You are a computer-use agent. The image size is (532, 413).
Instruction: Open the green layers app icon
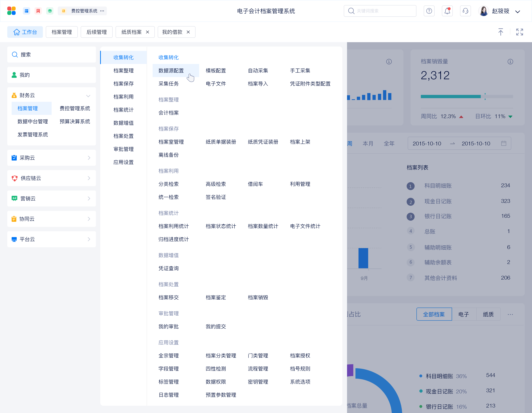coord(50,11)
